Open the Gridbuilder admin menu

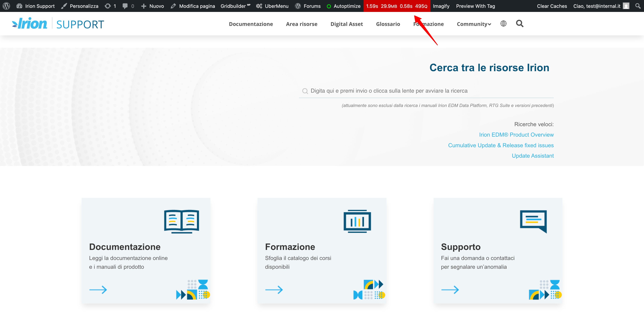coord(235,6)
